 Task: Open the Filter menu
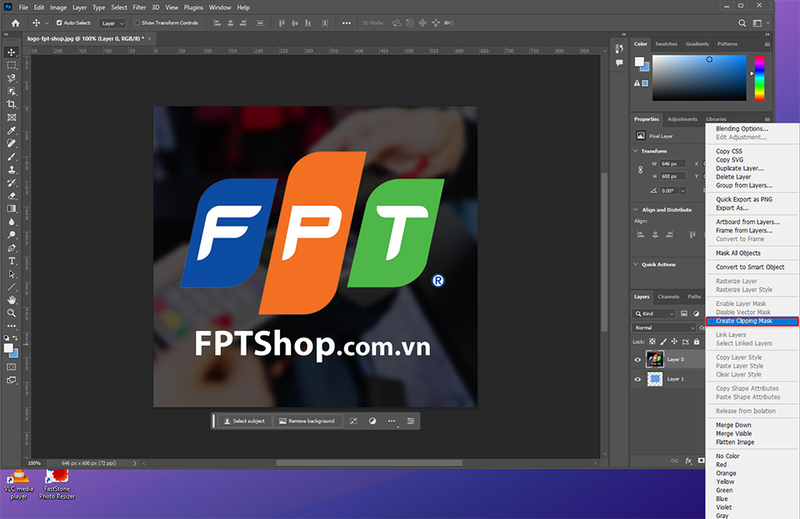(x=139, y=8)
